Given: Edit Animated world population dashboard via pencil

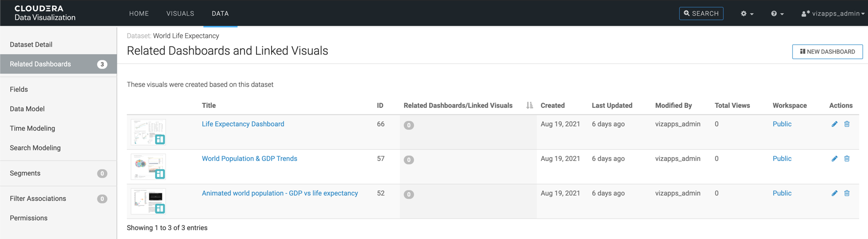Looking at the screenshot, I should coord(834,194).
